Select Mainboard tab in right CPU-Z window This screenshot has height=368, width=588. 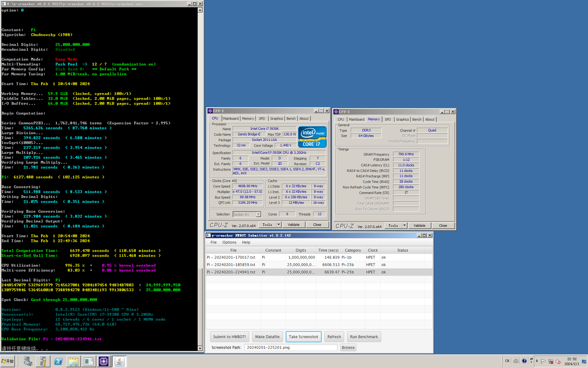(x=357, y=120)
